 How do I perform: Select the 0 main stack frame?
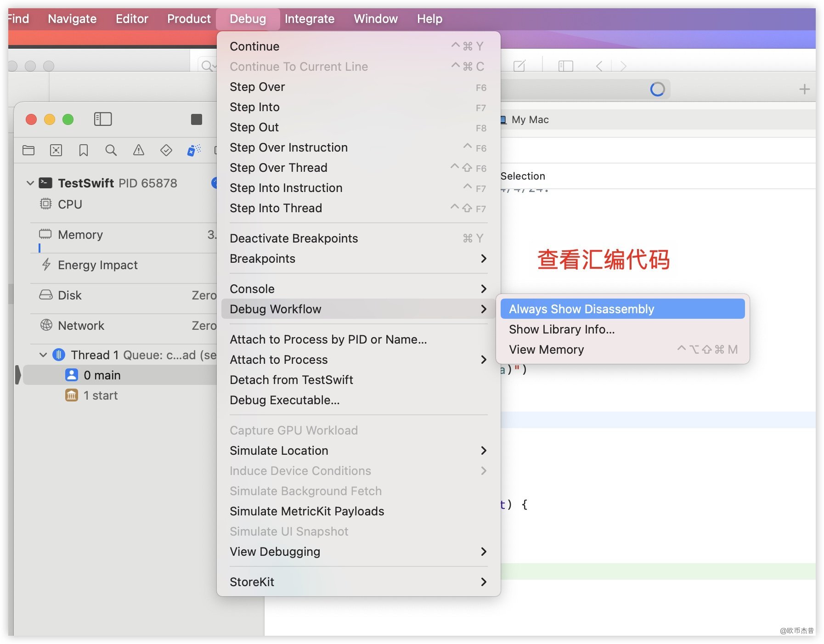(102, 375)
